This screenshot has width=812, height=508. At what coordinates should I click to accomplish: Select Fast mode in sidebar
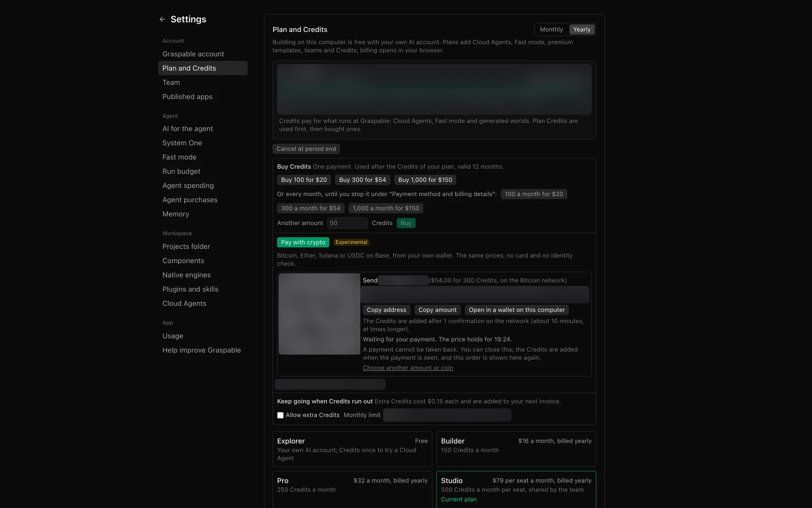click(x=203, y=157)
